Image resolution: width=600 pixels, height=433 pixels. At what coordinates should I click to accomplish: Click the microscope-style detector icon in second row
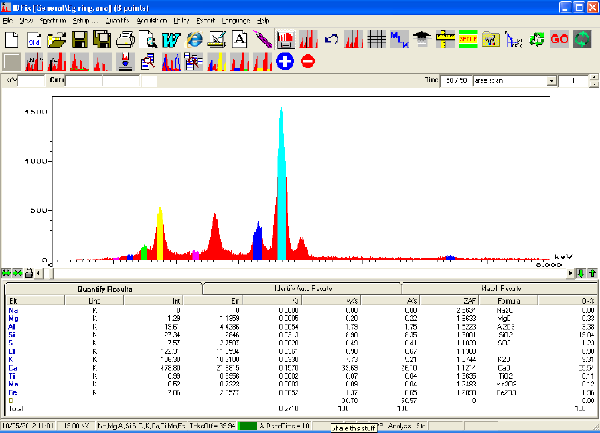click(x=126, y=62)
